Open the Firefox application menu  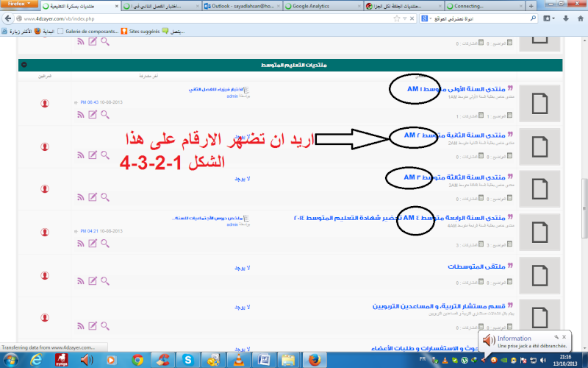[x=19, y=4]
